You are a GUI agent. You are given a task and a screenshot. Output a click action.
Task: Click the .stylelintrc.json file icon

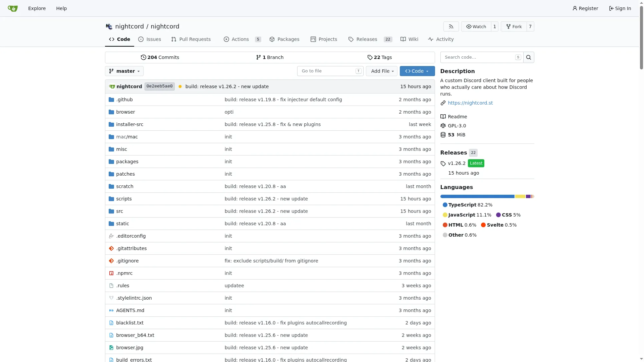coord(111,298)
